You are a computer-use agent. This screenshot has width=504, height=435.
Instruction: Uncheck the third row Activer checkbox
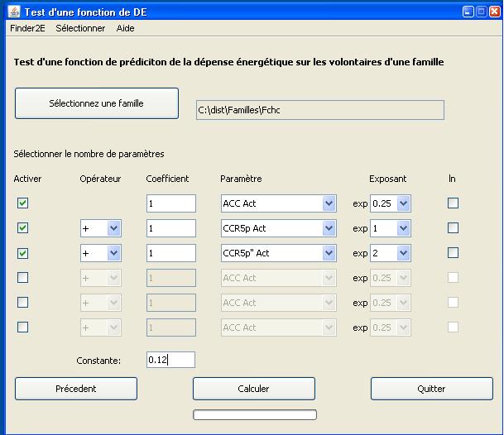22,253
